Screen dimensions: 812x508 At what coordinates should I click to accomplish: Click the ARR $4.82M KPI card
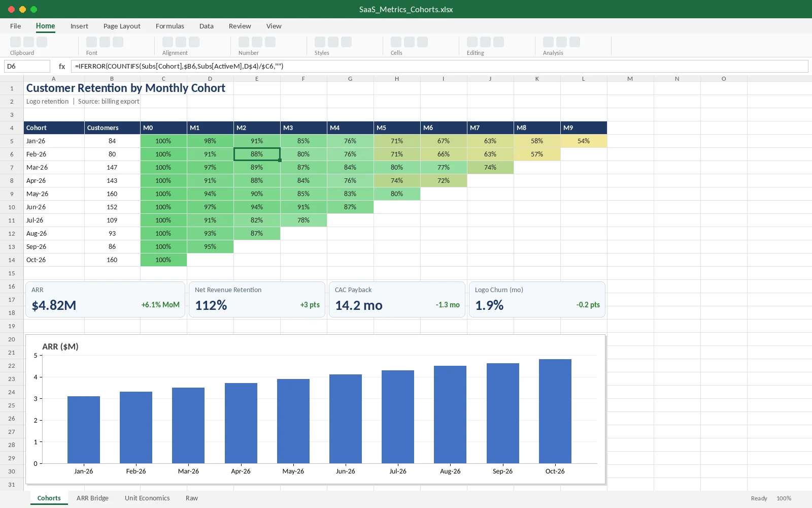pyautogui.click(x=105, y=299)
